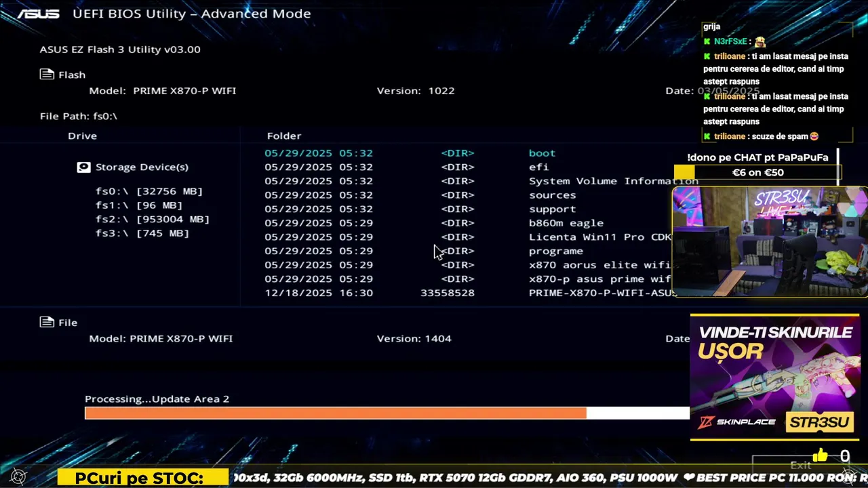Click the File Path fs0:\ text
Viewport: 868px width, 488px height.
pyautogui.click(x=79, y=116)
